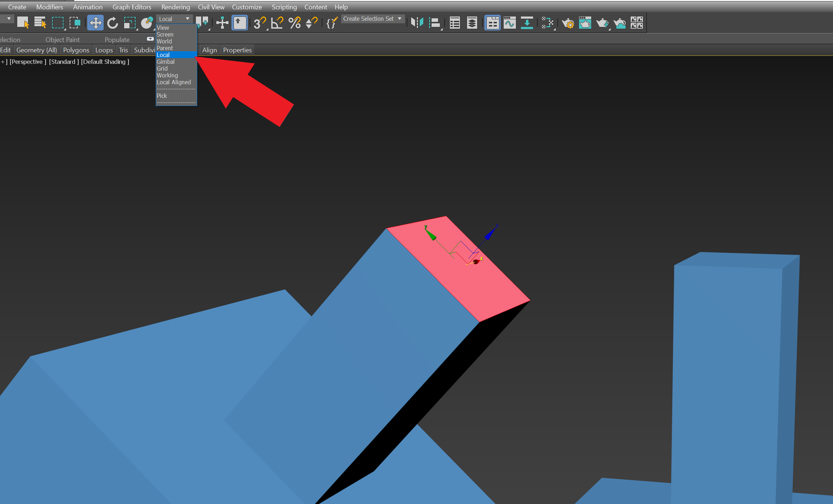The height and width of the screenshot is (504, 833).
Task: Activate the Select and Rotate tool
Action: (112, 23)
